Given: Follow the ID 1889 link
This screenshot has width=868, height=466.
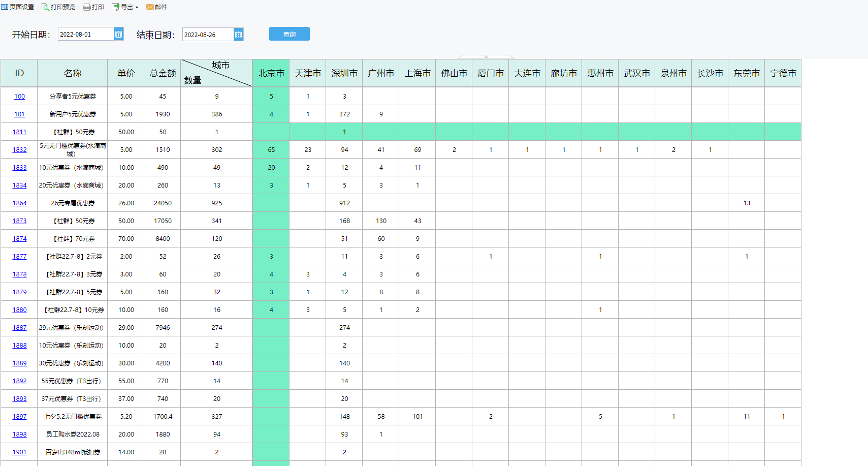Looking at the screenshot, I should pyautogui.click(x=19, y=363).
